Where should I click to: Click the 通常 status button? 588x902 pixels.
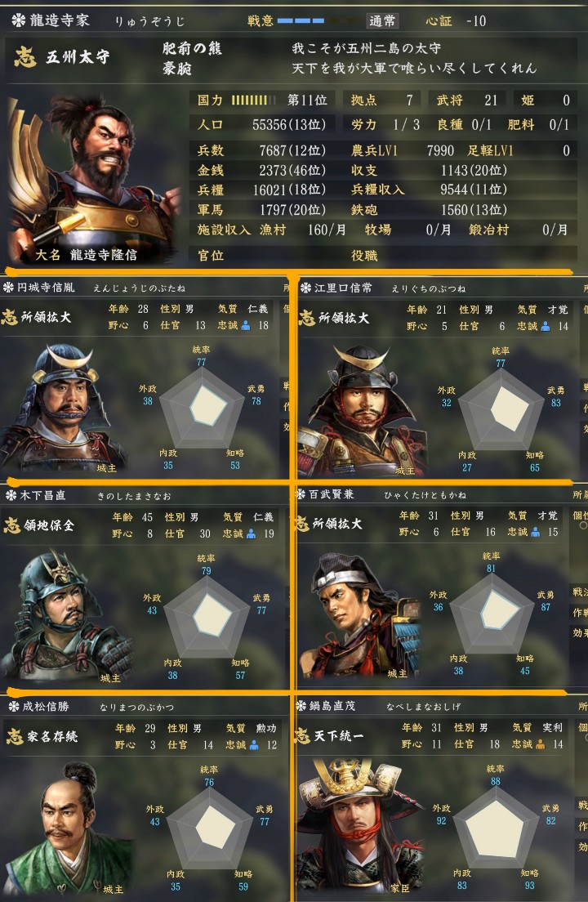(x=382, y=21)
